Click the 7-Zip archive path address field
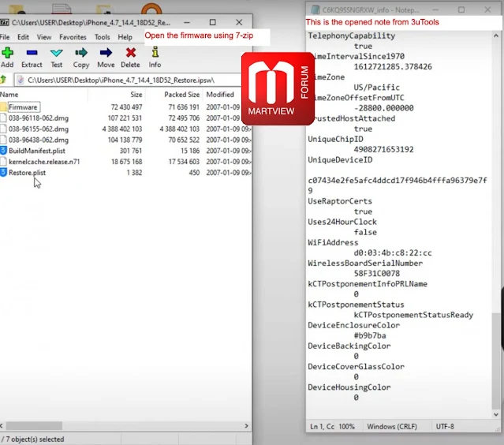This screenshot has height=445, width=504. [x=129, y=80]
